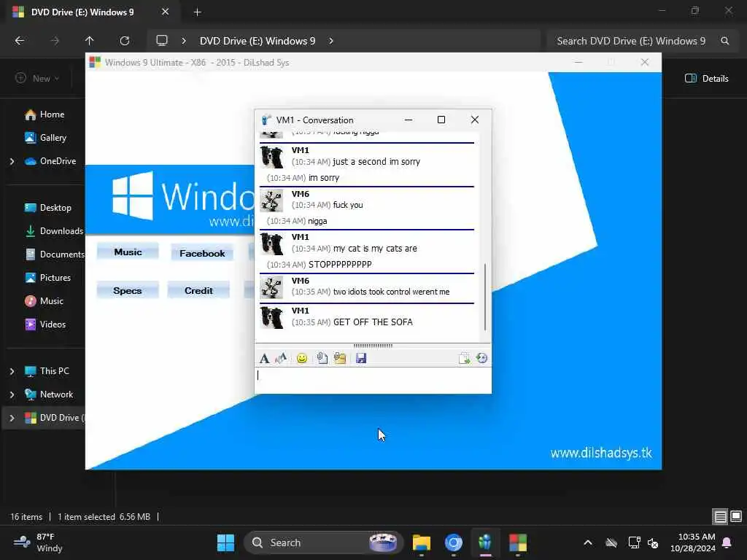Click the insert image icon in the conversation toolbar
The height and width of the screenshot is (560, 747).
click(340, 358)
